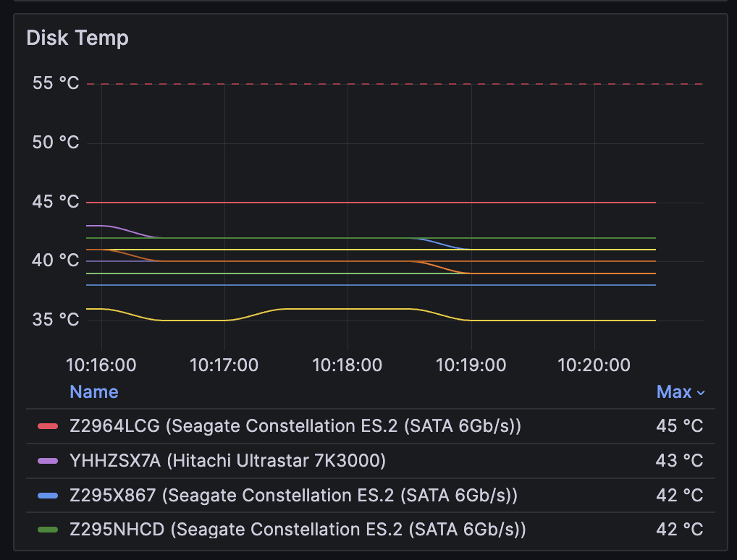Click the 45 °C max value for Z2964LCG

pyautogui.click(x=679, y=426)
